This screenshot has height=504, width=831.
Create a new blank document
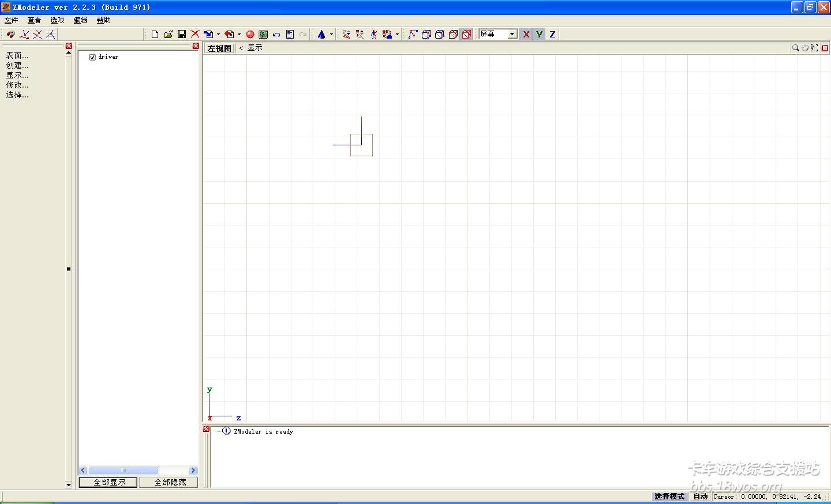tap(155, 35)
